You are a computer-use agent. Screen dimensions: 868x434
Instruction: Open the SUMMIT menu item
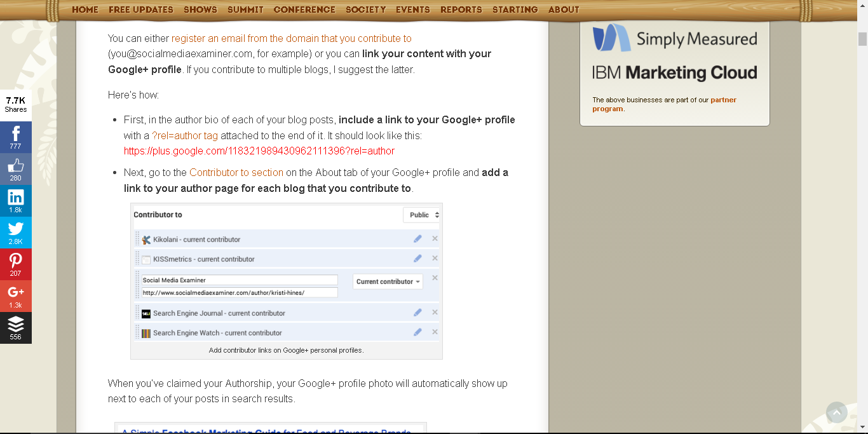click(x=245, y=10)
